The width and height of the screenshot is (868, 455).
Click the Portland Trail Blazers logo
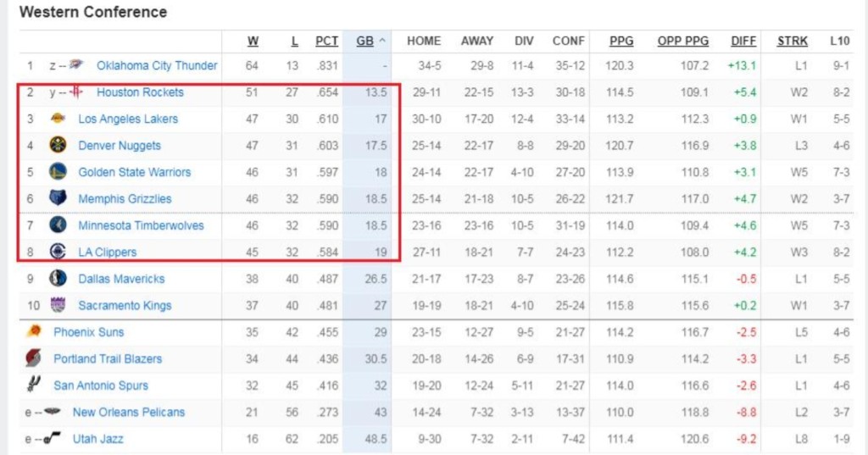[33, 358]
